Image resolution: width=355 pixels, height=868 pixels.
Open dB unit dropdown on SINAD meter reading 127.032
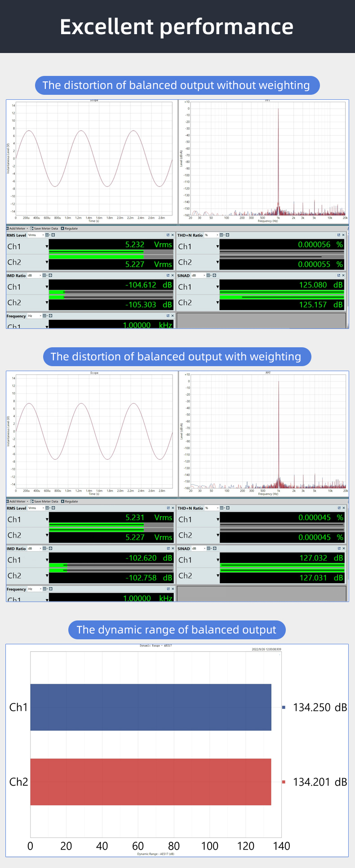tap(204, 549)
